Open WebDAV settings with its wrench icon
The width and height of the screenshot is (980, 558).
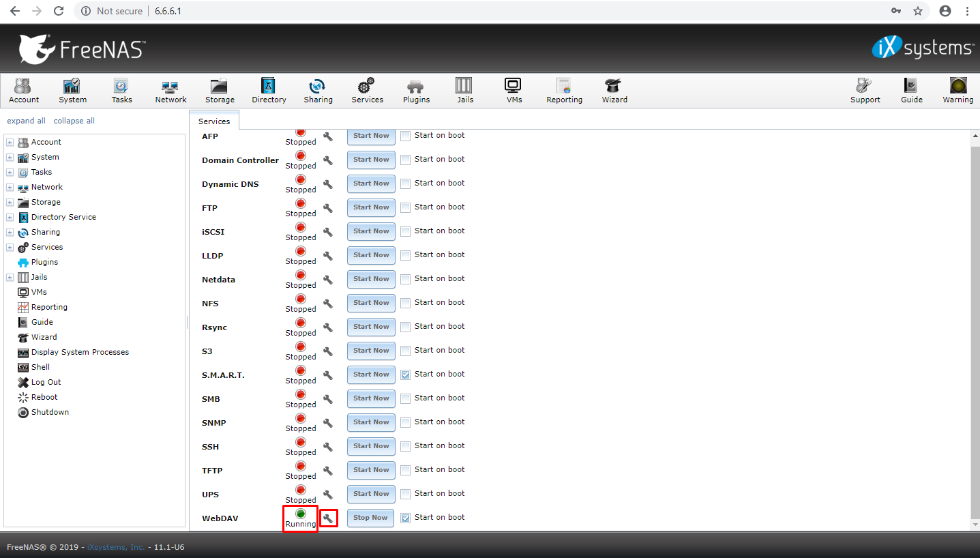[328, 518]
